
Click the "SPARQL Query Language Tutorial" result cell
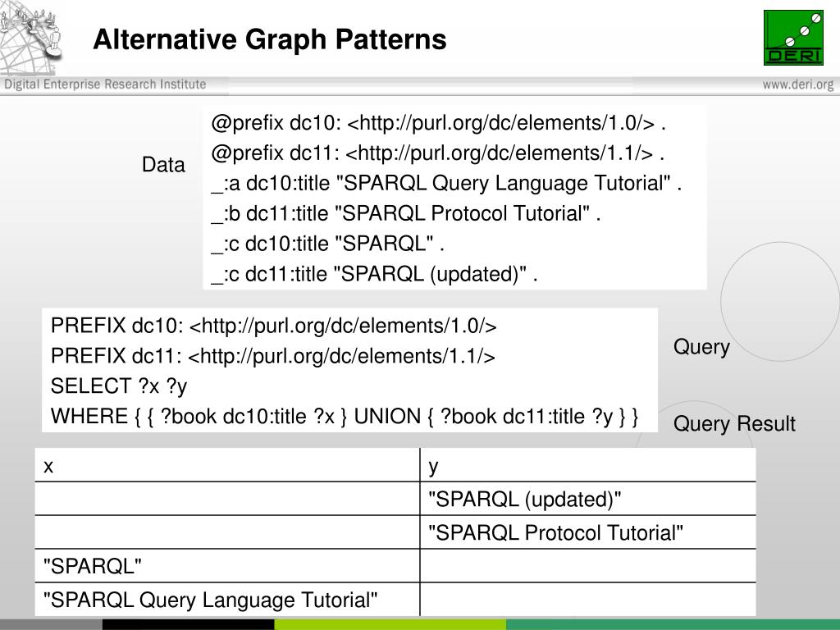227,600
